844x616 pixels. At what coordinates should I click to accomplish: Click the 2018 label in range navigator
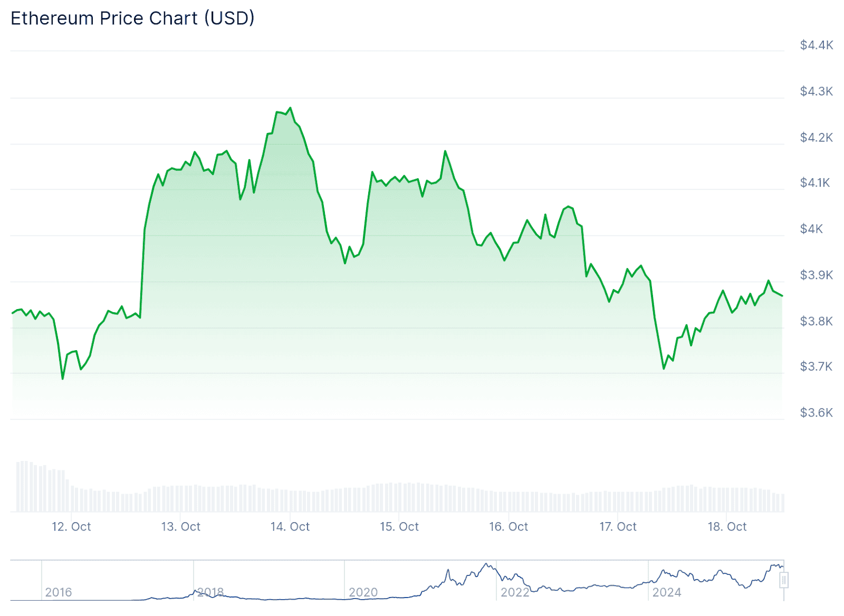tap(210, 592)
